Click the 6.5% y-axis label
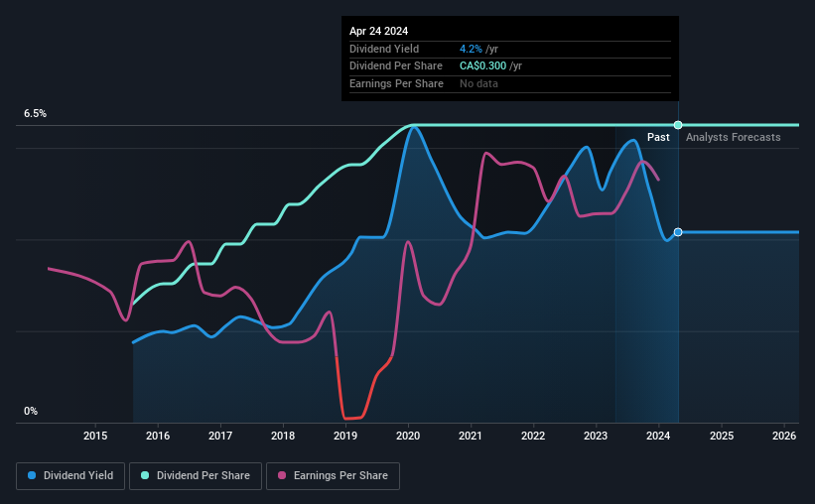 pos(35,113)
